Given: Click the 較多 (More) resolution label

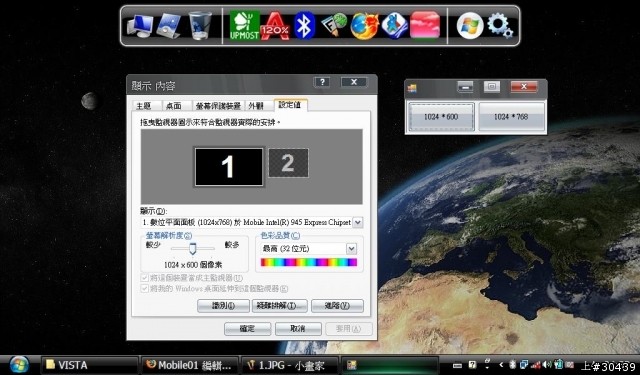Looking at the screenshot, I should tap(232, 245).
